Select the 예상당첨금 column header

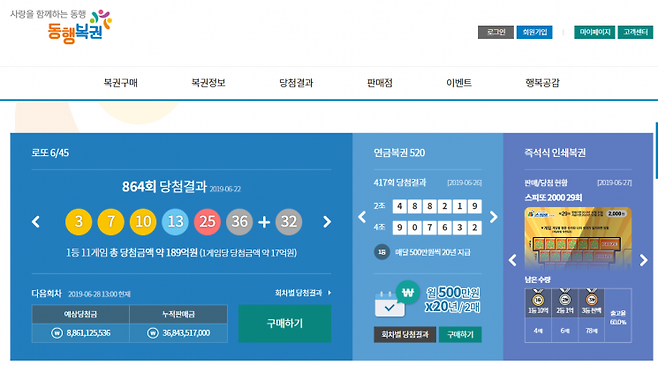pos(81,314)
